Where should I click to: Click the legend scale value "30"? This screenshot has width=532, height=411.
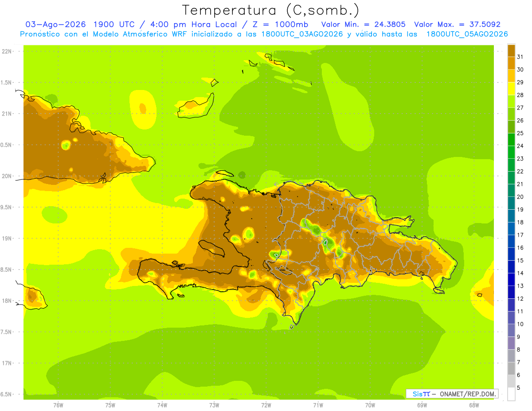point(520,70)
